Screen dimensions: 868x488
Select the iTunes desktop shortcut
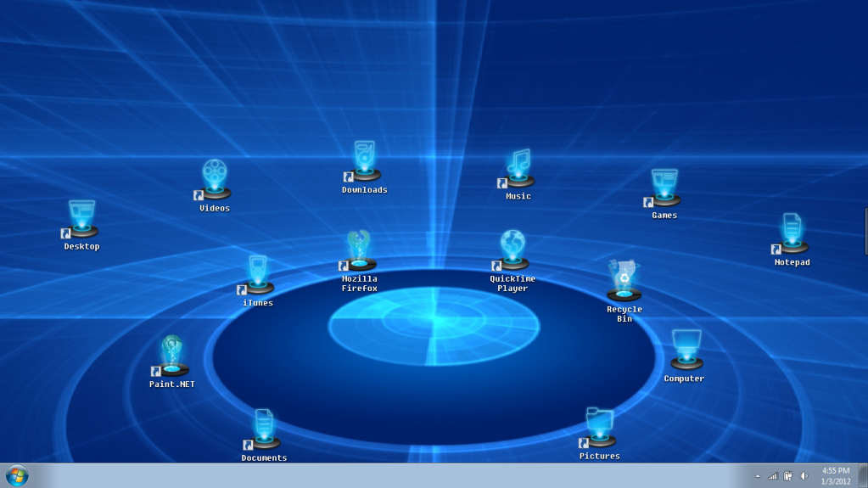258,277
